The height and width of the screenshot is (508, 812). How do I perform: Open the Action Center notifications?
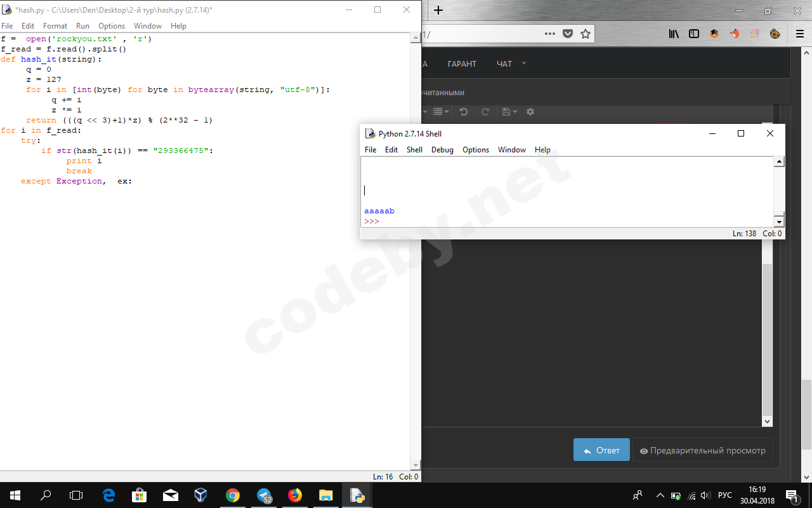(792, 495)
